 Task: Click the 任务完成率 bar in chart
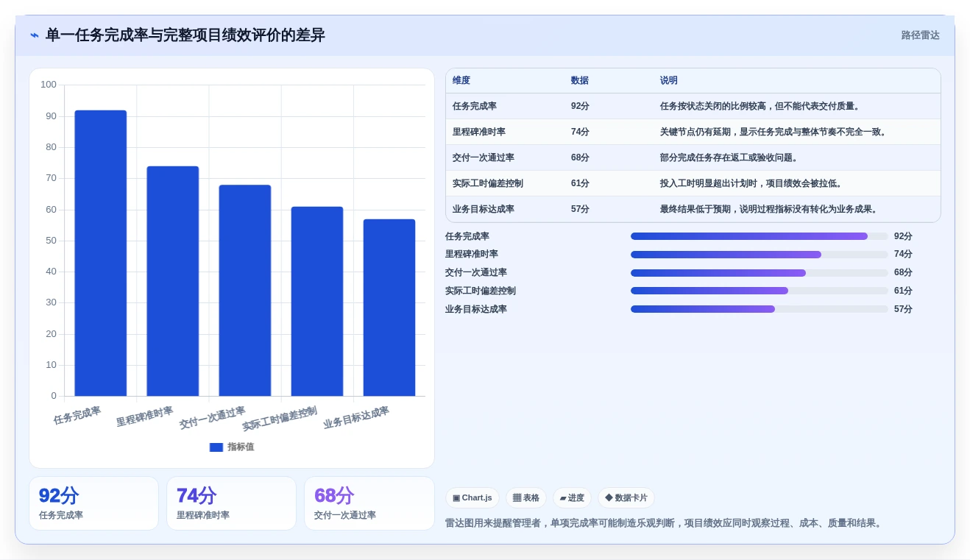[101, 253]
